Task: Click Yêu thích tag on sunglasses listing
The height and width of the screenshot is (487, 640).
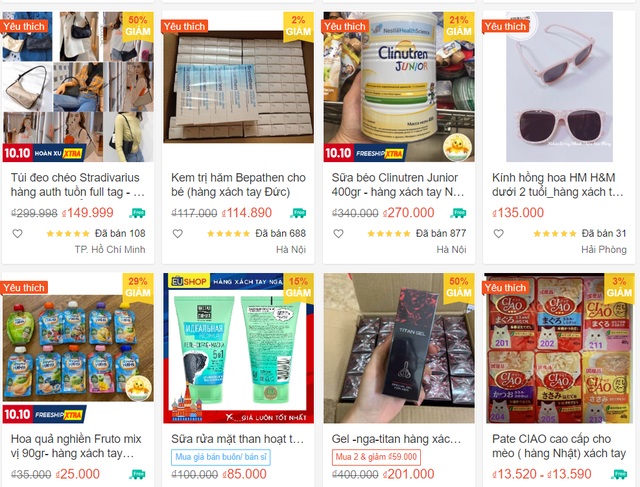Action: pyautogui.click(x=505, y=27)
